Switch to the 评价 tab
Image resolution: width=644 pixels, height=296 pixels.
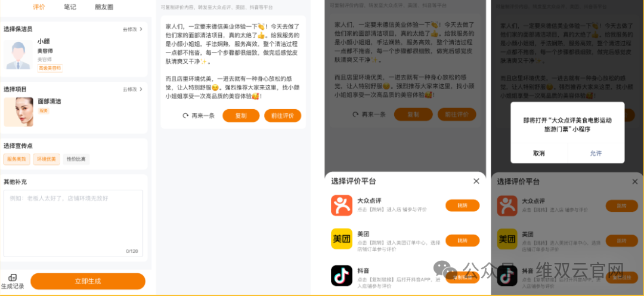coord(39,7)
